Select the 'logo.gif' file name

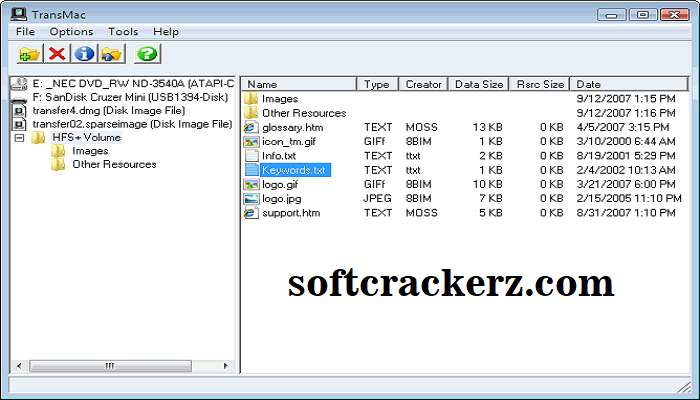tap(280, 184)
